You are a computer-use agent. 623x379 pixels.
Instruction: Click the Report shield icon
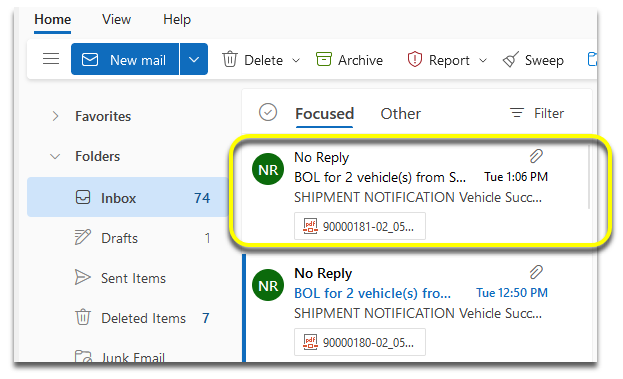[x=414, y=59]
